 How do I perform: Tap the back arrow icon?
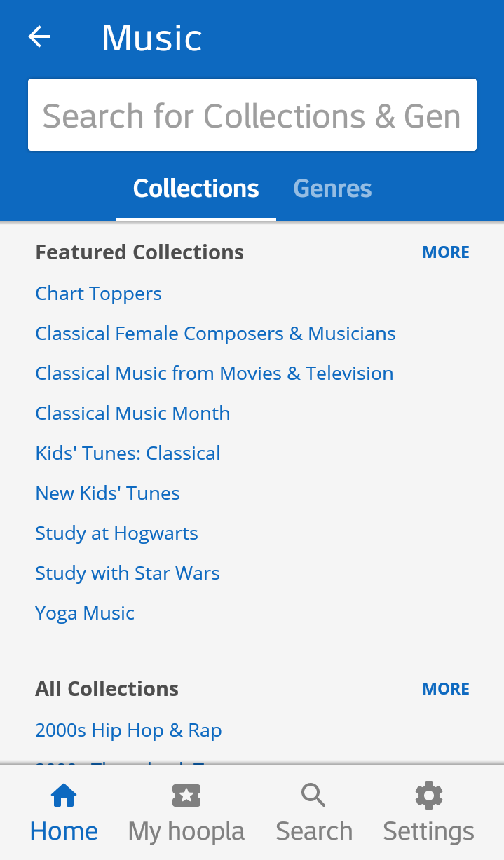[40, 37]
